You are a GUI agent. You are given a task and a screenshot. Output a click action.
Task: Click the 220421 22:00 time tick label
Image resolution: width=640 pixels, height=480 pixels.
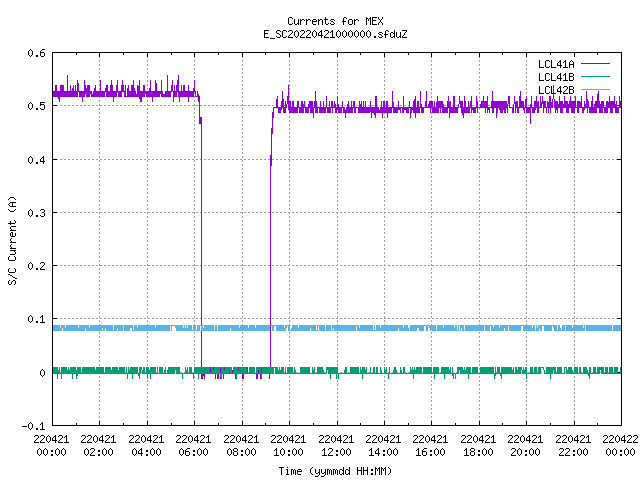pyautogui.click(x=573, y=446)
